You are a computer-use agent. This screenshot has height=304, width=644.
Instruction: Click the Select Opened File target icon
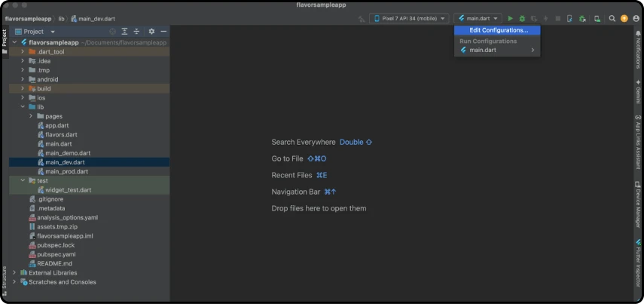(112, 32)
